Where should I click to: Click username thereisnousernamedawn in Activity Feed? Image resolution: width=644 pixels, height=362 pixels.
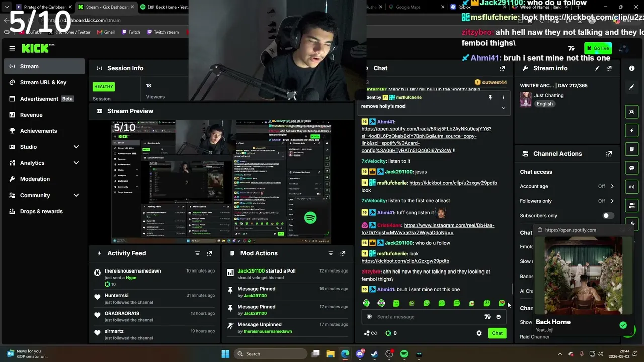(x=133, y=271)
